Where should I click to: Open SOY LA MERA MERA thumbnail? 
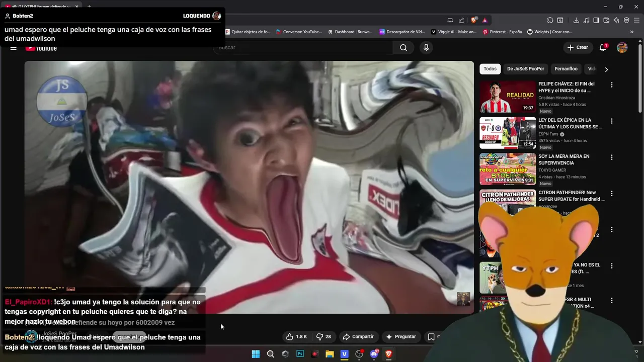click(508, 169)
